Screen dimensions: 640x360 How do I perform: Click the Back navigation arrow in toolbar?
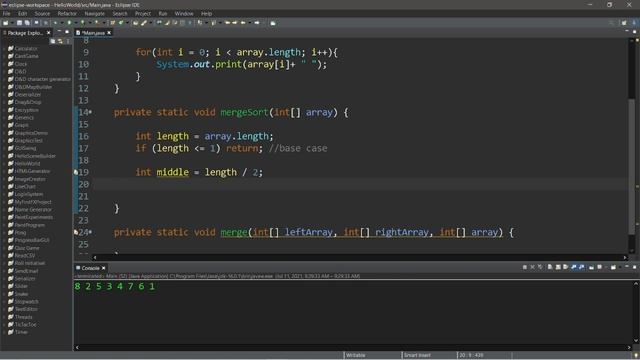[242, 23]
